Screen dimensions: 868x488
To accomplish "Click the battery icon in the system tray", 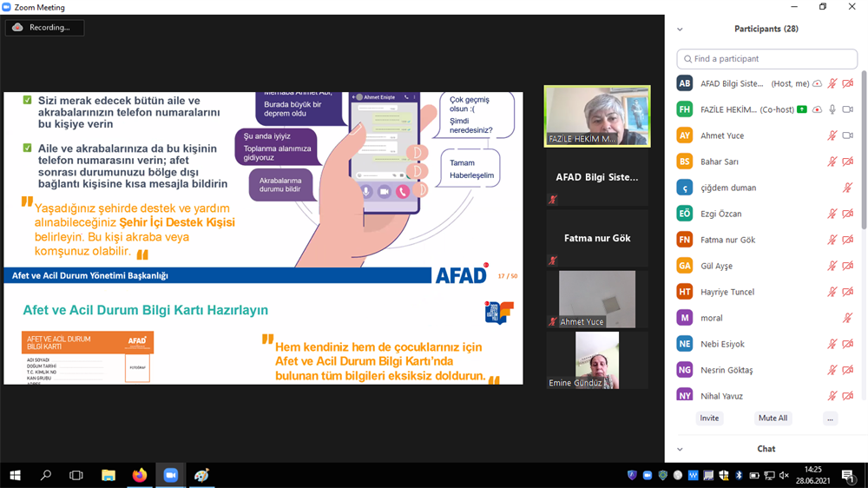I will 754,475.
